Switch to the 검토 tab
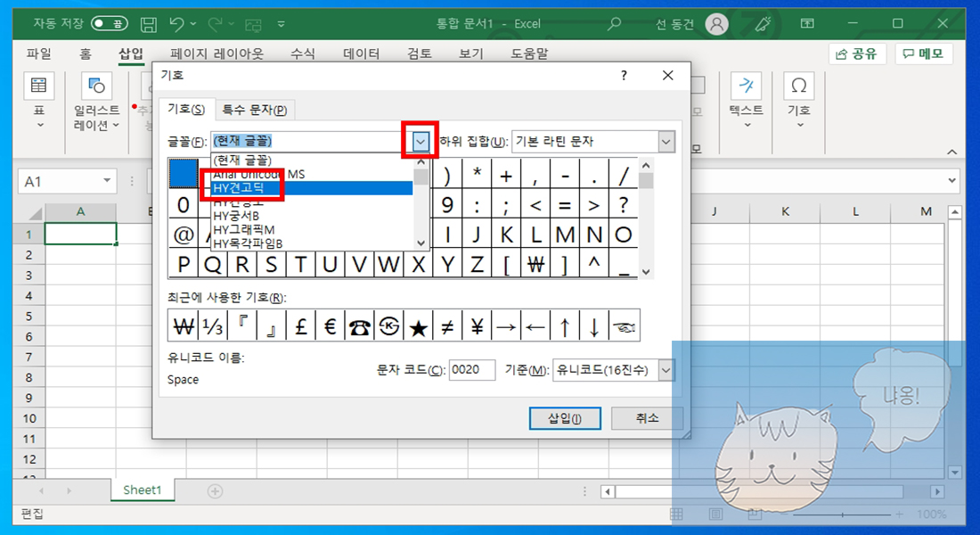This screenshot has height=535, width=980. point(420,53)
